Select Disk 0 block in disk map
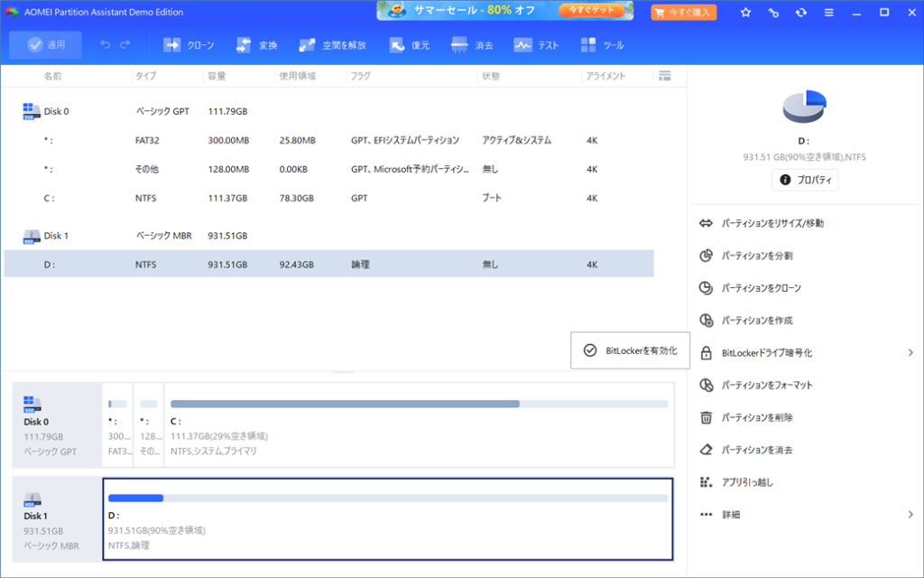924x578 pixels. (x=57, y=424)
